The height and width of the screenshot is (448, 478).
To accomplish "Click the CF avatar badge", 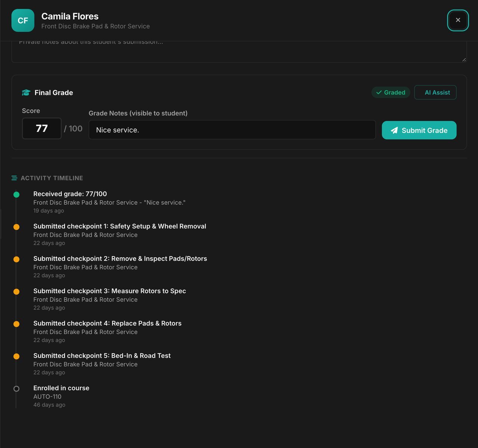I will pos(23,21).
